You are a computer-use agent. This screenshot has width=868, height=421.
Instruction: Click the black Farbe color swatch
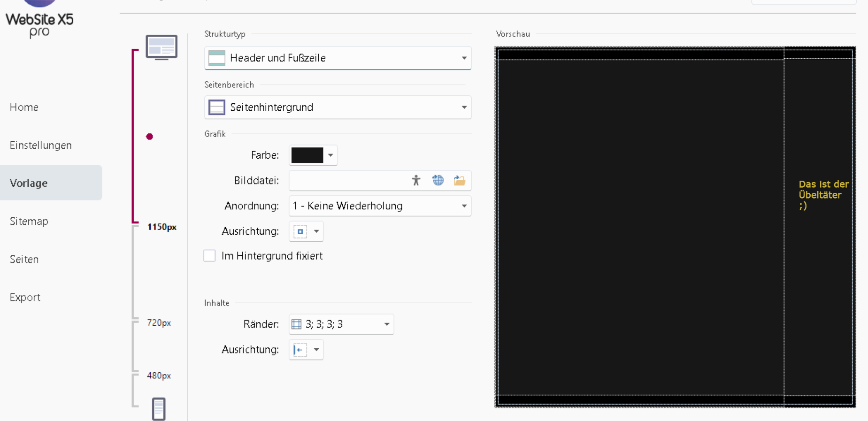click(307, 155)
